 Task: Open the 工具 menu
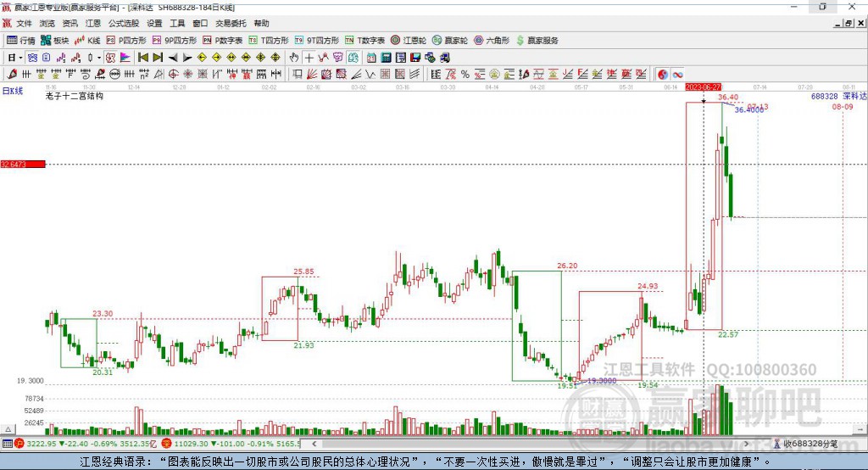coord(177,23)
